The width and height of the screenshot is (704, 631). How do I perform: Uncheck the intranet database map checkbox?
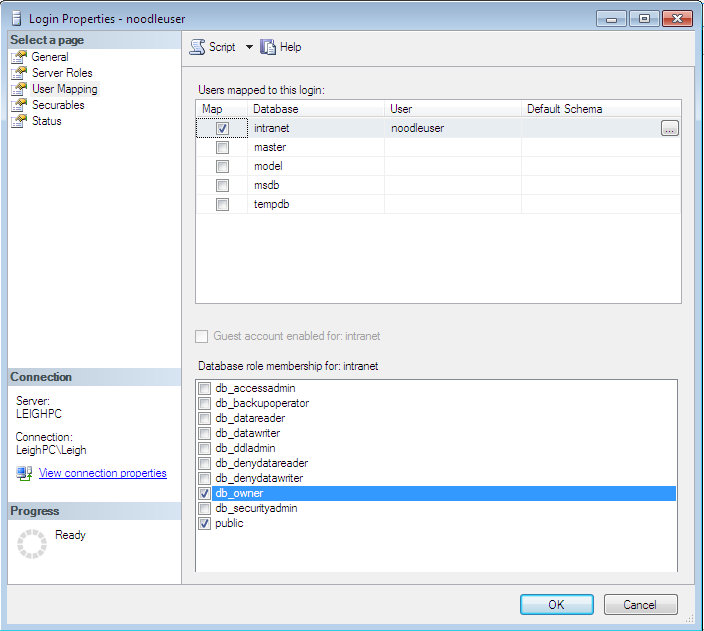[x=222, y=128]
